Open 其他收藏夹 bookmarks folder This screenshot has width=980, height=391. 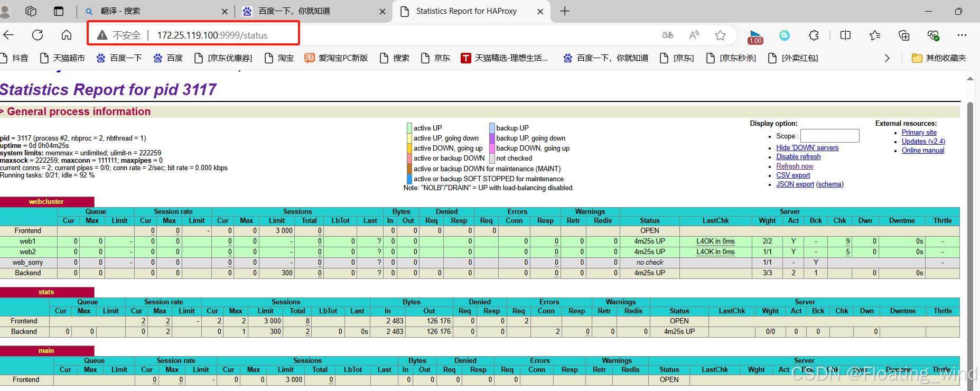click(x=939, y=58)
